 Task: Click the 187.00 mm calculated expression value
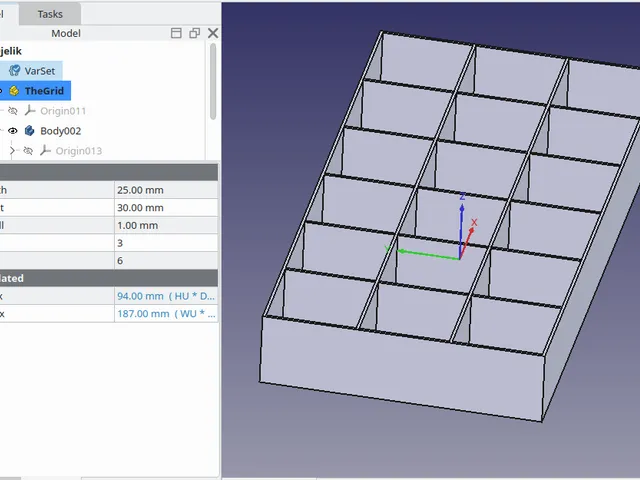[x=166, y=313]
